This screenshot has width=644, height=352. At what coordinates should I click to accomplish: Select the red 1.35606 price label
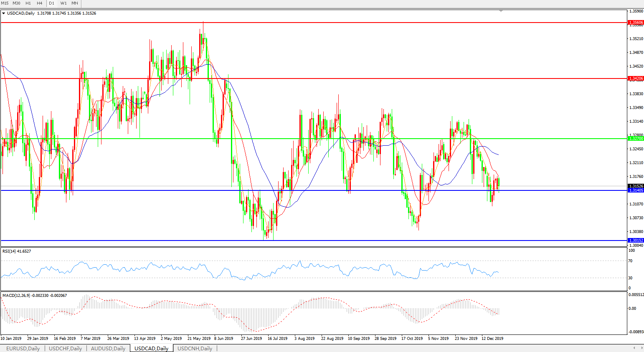tap(636, 23)
